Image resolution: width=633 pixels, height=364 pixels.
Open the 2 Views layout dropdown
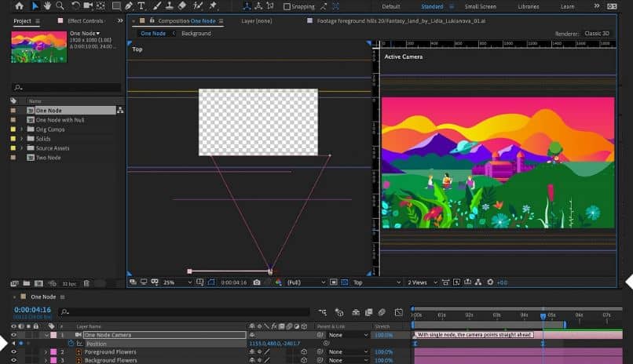419,282
